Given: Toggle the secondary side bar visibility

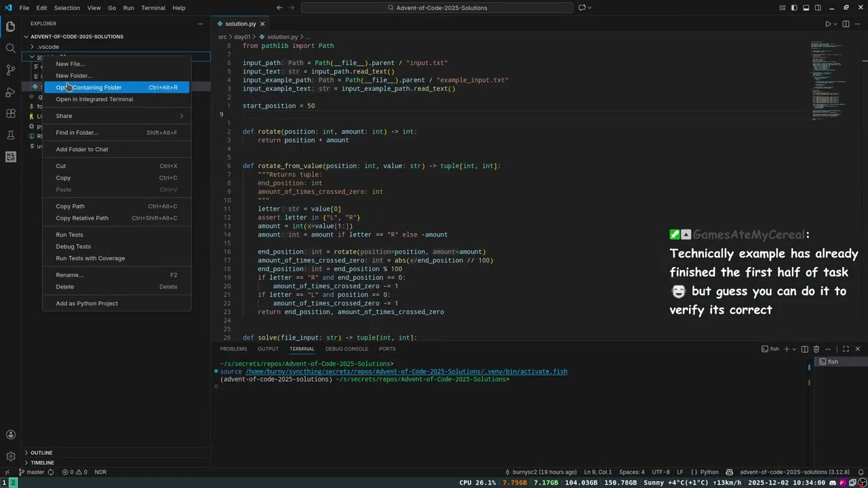Looking at the screenshot, I should click(x=818, y=7).
